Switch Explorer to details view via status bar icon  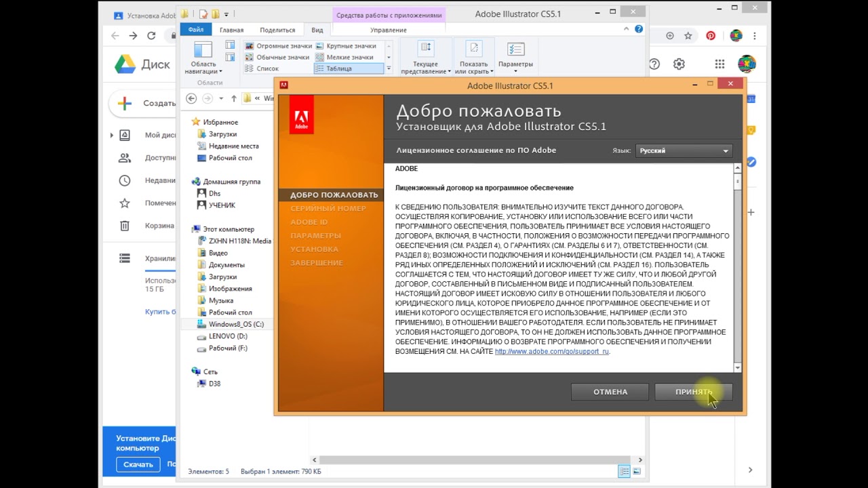tap(625, 471)
